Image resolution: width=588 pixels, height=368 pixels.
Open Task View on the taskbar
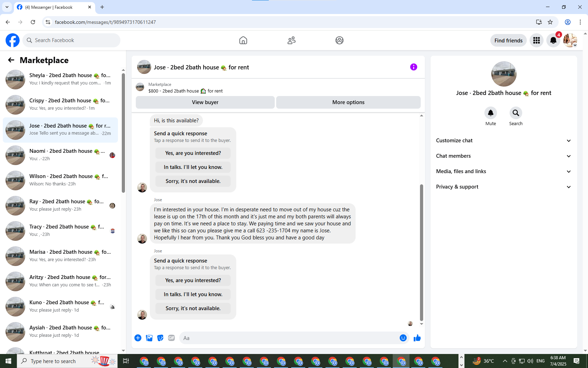(126, 361)
